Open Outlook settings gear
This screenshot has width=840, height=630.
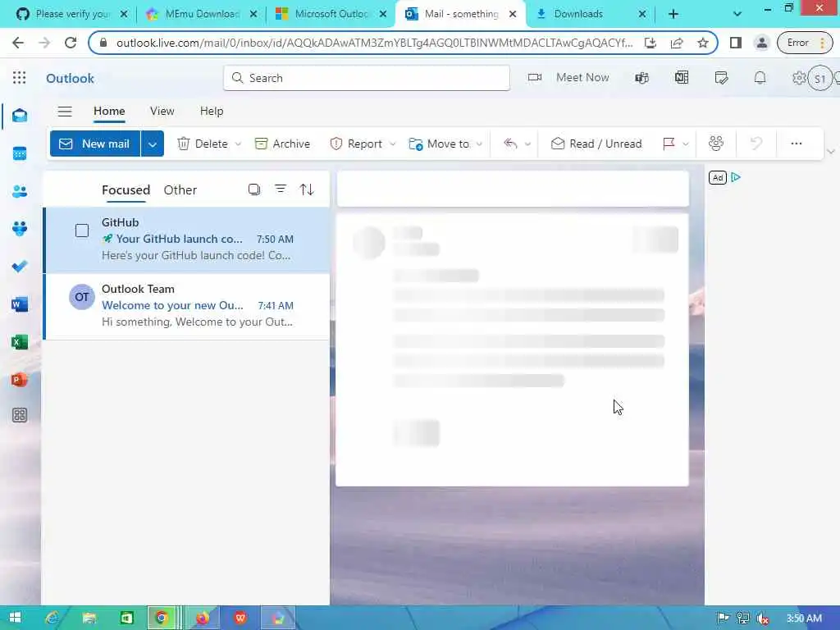pos(799,78)
